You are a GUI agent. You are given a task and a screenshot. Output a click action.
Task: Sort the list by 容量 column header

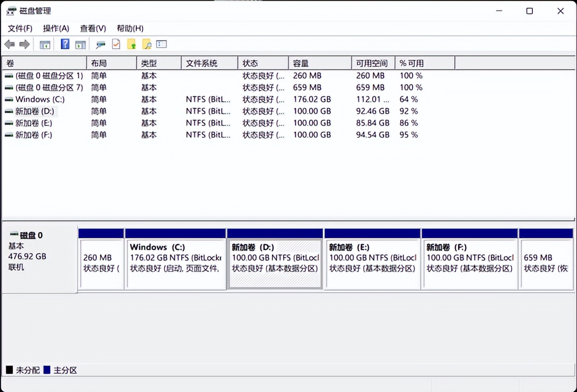point(319,64)
